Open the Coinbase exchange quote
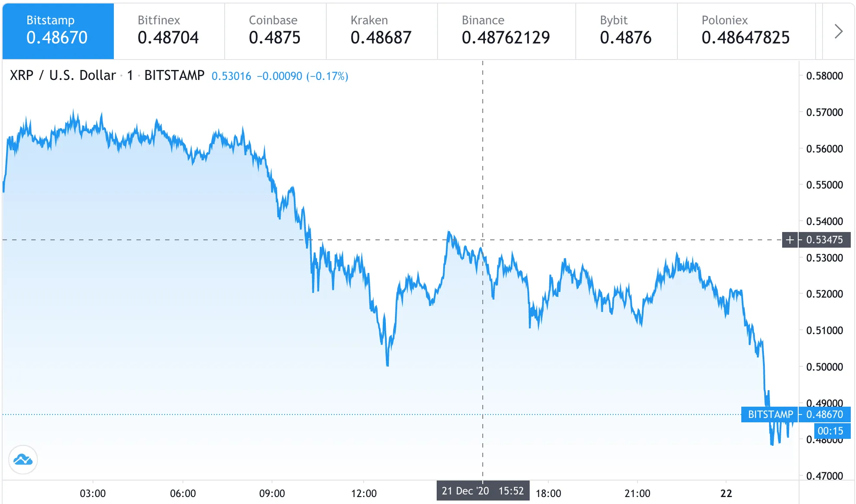The image size is (856, 504). pos(275,30)
